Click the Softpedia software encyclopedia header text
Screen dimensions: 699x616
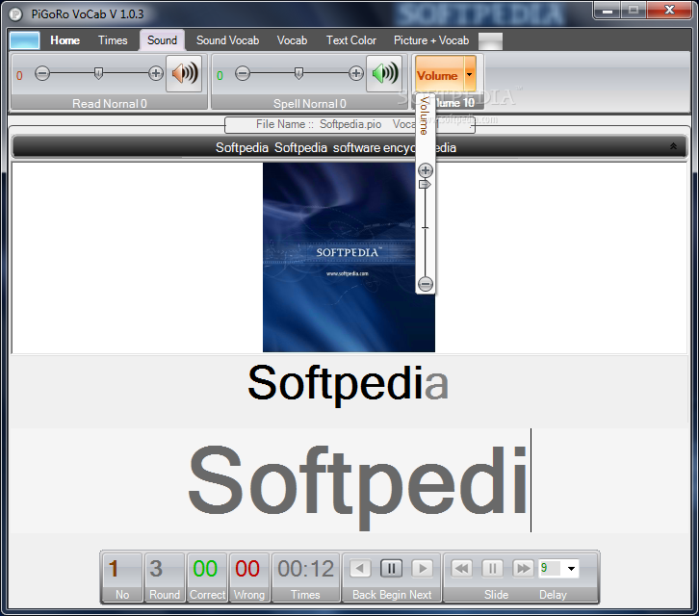(x=336, y=147)
